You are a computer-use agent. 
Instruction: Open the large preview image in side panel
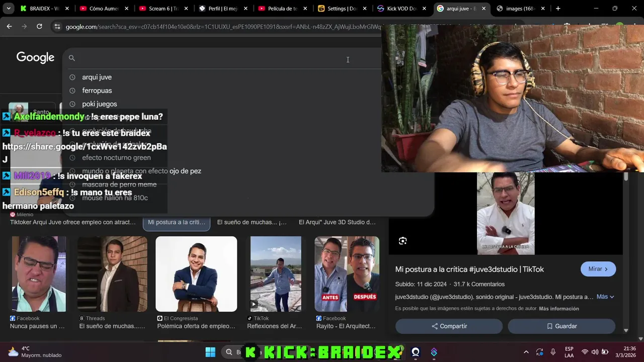pyautogui.click(x=506, y=213)
